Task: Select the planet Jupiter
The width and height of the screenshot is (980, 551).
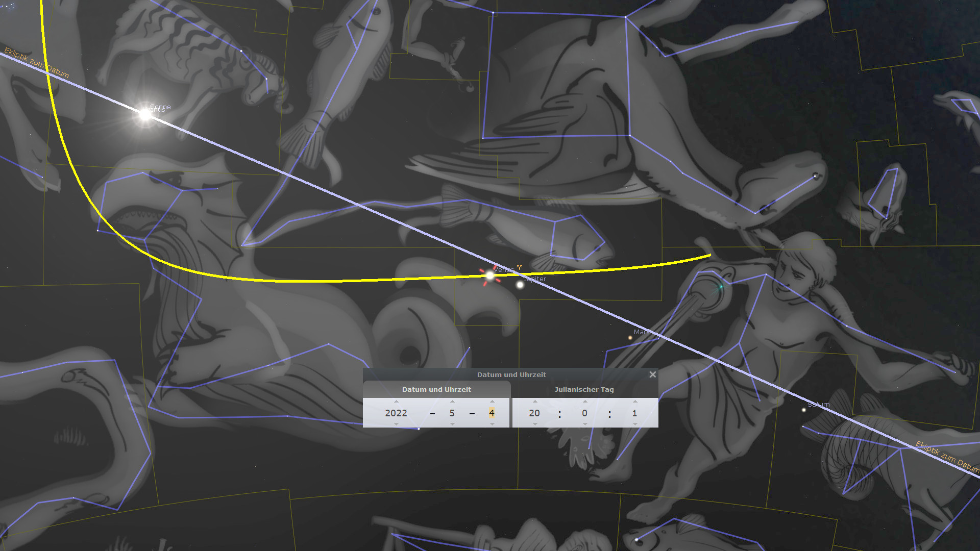Action: [520, 285]
